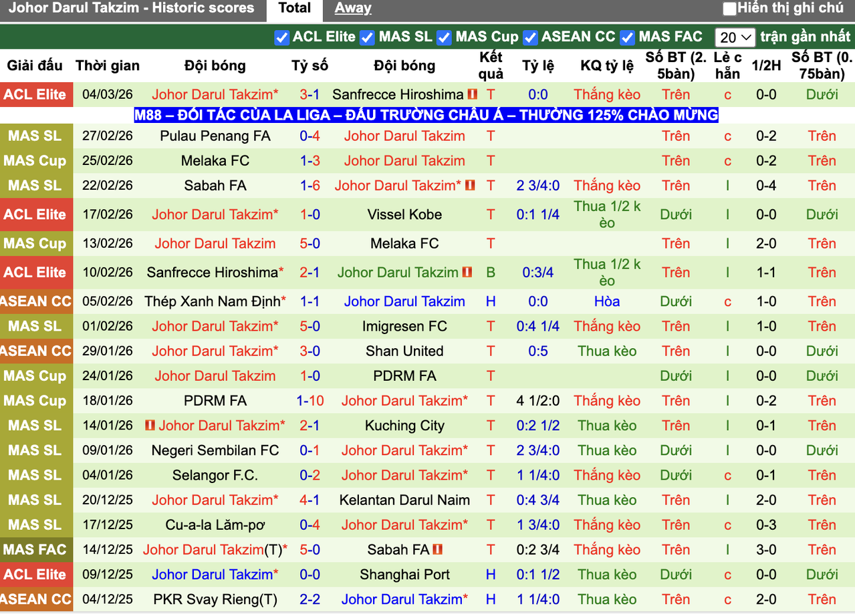Open MAS Cup league on 25/02/26 row
Image resolution: width=855 pixels, height=616 pixels.
tap(35, 160)
